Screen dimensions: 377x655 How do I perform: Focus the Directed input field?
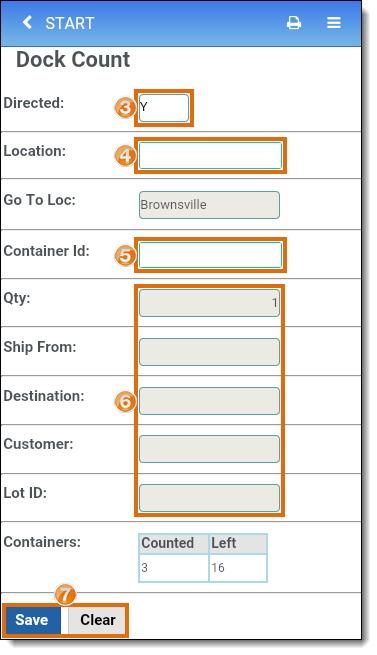point(164,108)
